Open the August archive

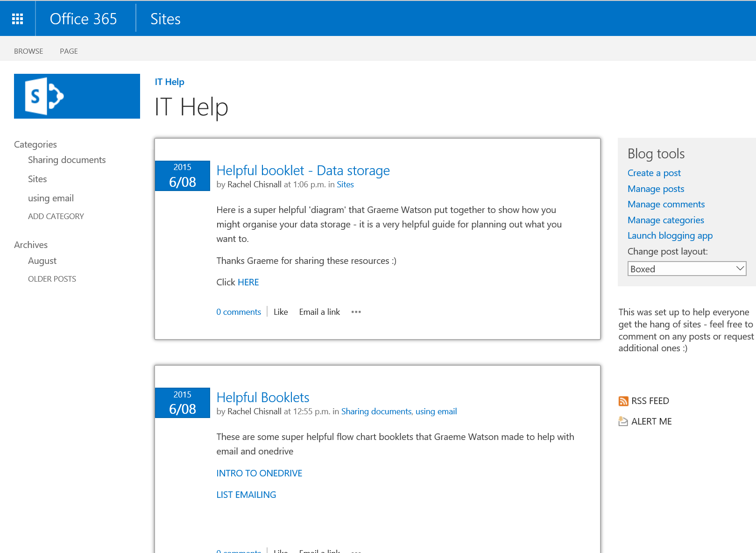pos(42,261)
